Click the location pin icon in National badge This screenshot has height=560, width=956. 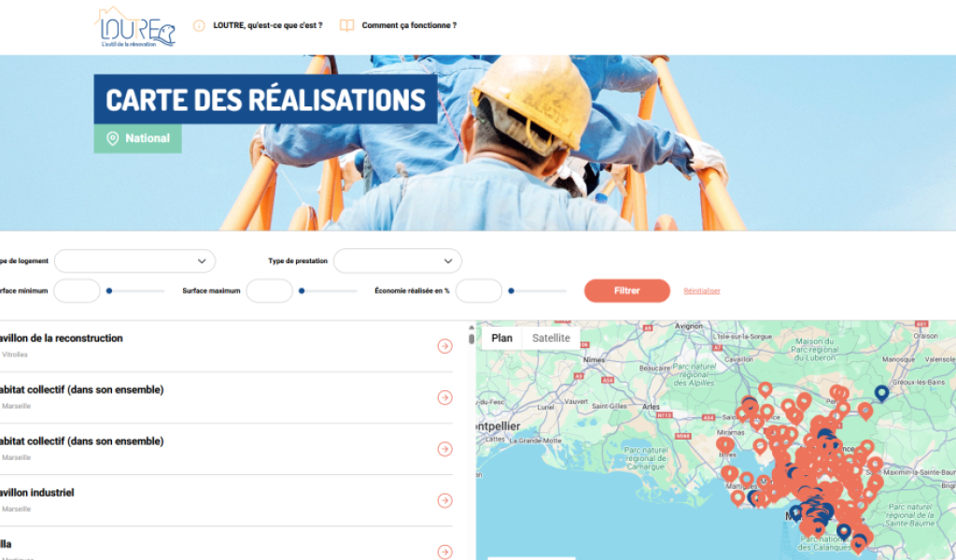pos(113,138)
